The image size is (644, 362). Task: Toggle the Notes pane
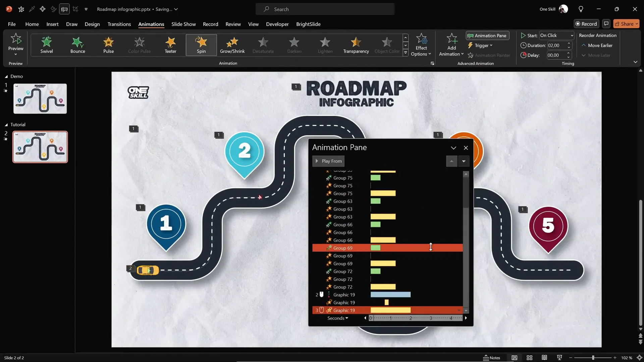tap(491, 358)
